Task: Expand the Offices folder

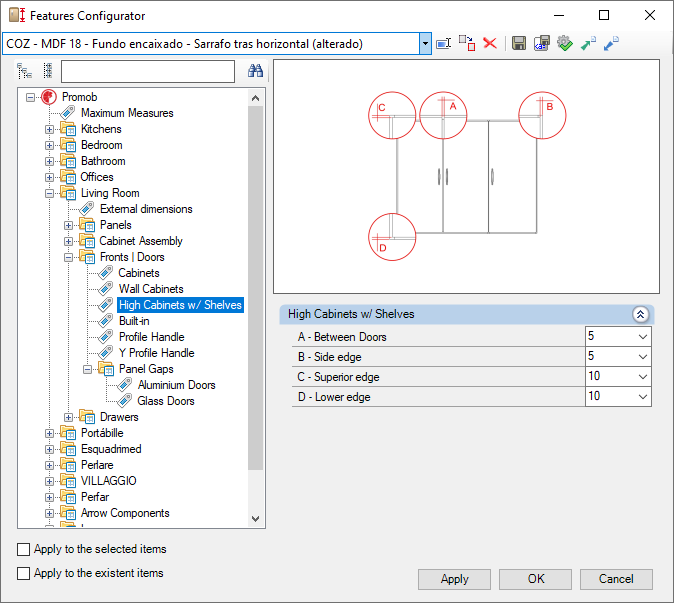Action: [49, 178]
